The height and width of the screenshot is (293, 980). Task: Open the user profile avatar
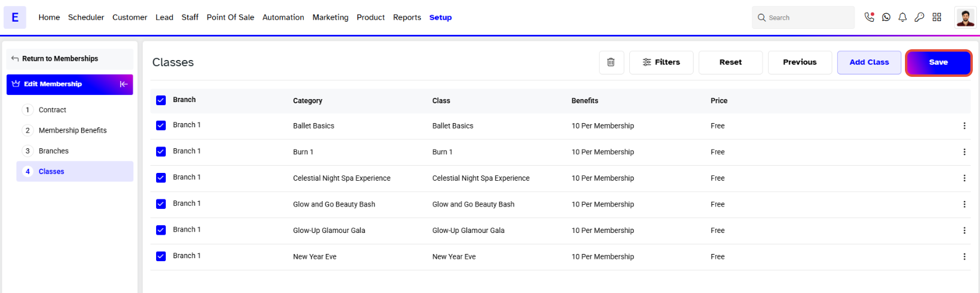965,17
